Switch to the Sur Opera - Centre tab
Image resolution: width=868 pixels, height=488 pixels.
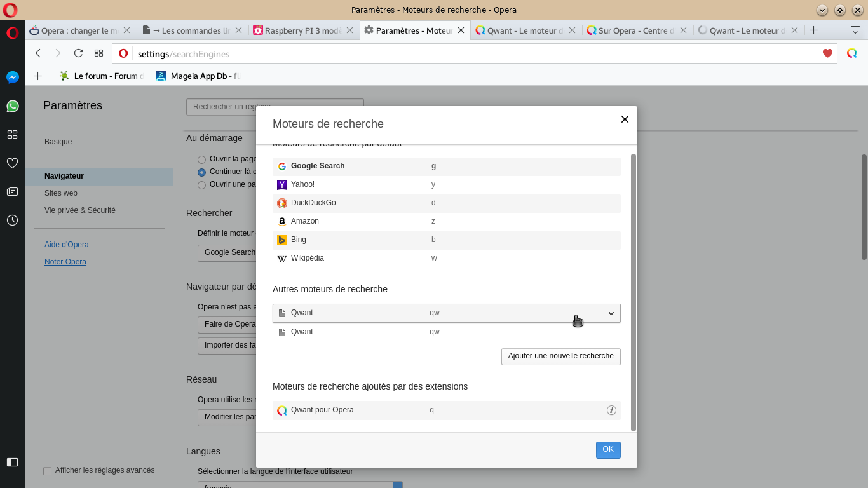pos(637,30)
